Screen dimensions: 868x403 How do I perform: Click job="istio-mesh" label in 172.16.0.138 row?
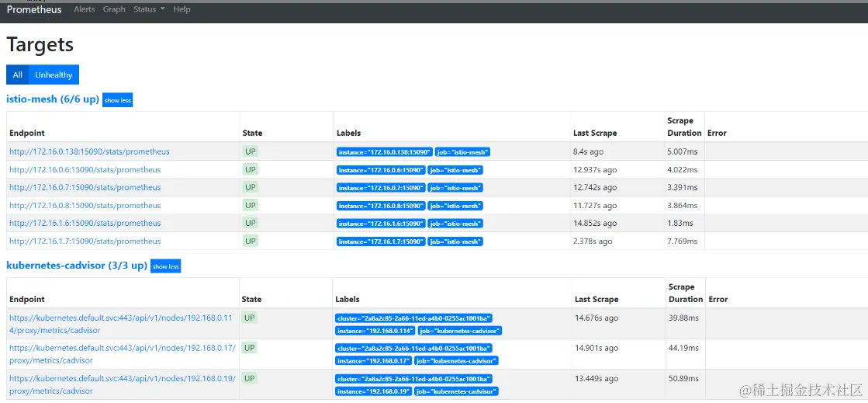[463, 152]
